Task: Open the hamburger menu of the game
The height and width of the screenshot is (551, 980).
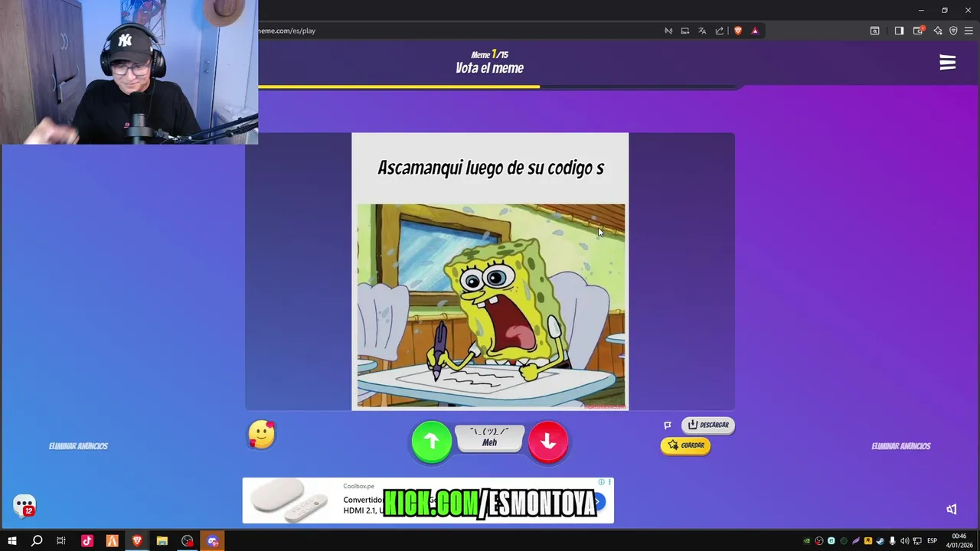Action: click(948, 63)
